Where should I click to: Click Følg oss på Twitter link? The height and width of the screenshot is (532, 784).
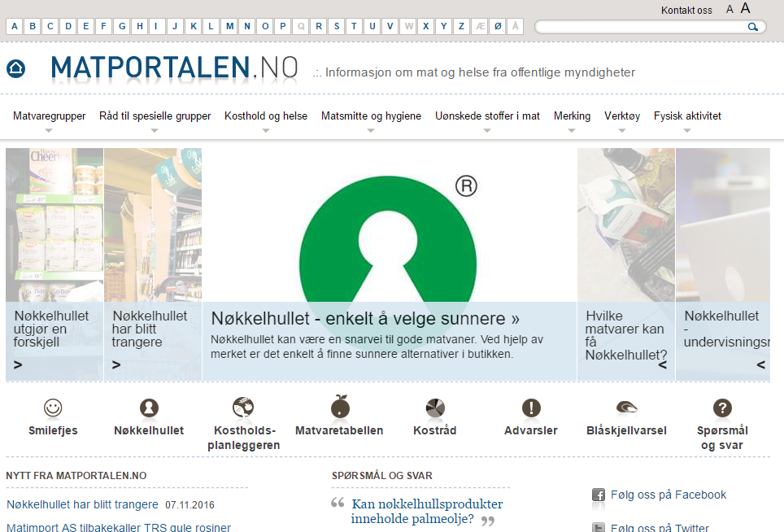660,527
